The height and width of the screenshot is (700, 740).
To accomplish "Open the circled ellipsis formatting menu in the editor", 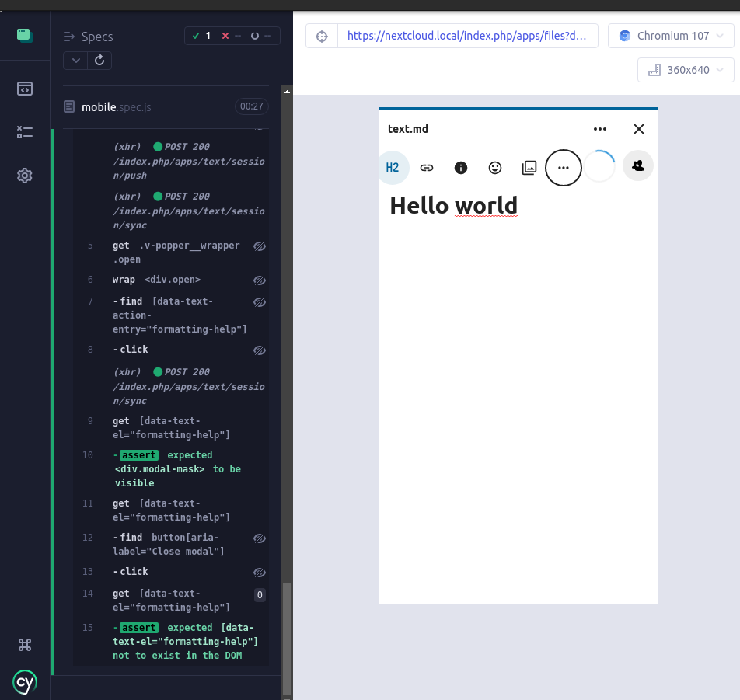I will point(563,167).
